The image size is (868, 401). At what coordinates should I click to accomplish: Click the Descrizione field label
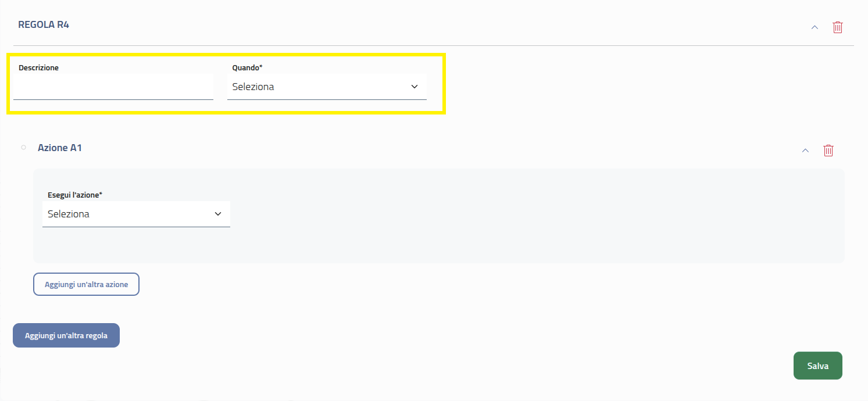click(38, 67)
